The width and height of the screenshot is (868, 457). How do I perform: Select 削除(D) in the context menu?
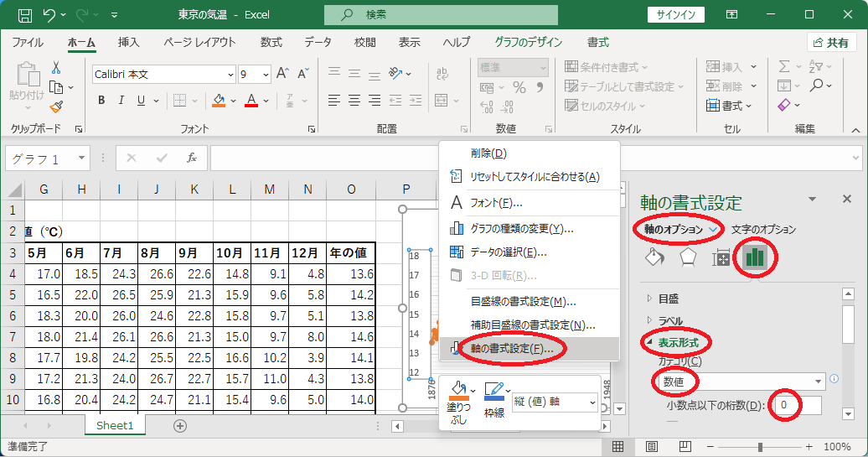(530, 153)
